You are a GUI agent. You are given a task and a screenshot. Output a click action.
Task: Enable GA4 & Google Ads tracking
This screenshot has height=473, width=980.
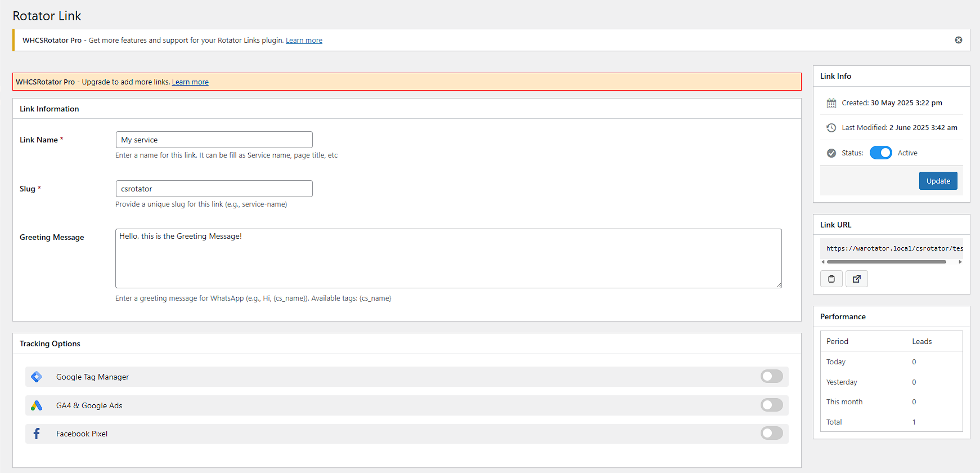pyautogui.click(x=772, y=405)
